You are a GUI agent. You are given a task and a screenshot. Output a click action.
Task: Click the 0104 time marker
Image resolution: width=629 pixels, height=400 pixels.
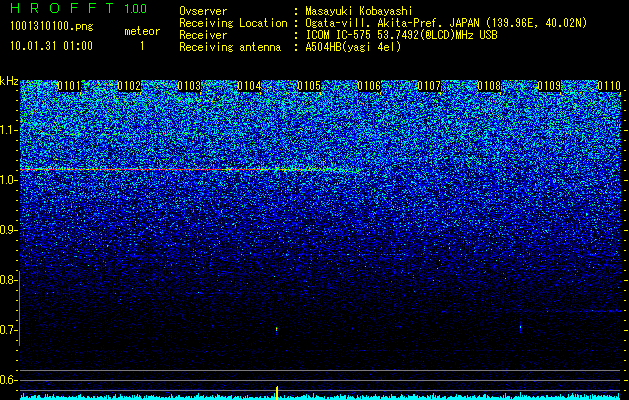pyautogui.click(x=249, y=86)
